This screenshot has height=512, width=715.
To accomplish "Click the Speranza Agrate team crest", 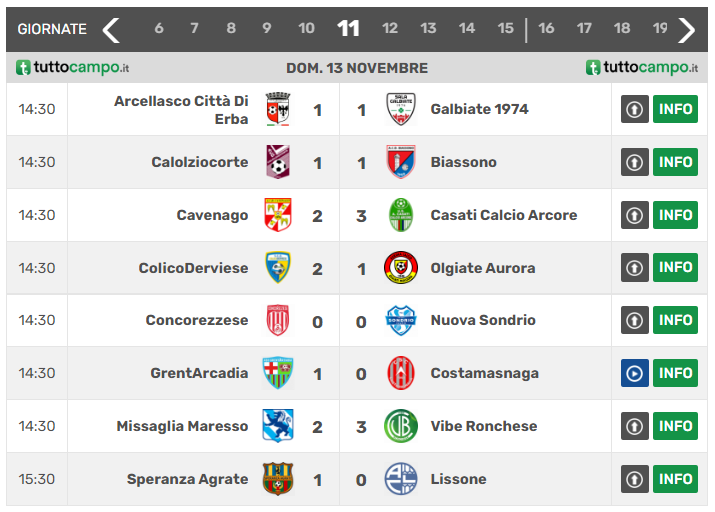I will [277, 479].
